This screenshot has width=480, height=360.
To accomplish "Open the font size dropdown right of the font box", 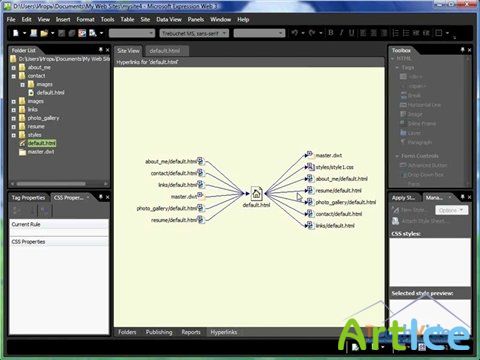I will coord(259,33).
